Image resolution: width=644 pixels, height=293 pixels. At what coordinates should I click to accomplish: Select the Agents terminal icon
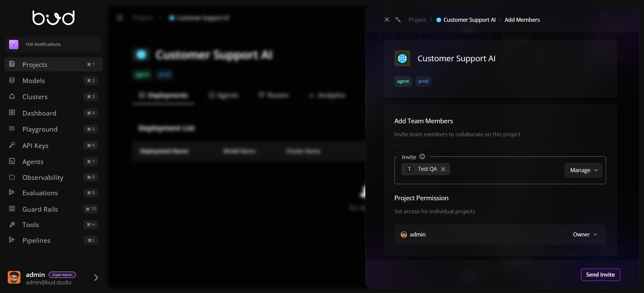coord(12,161)
